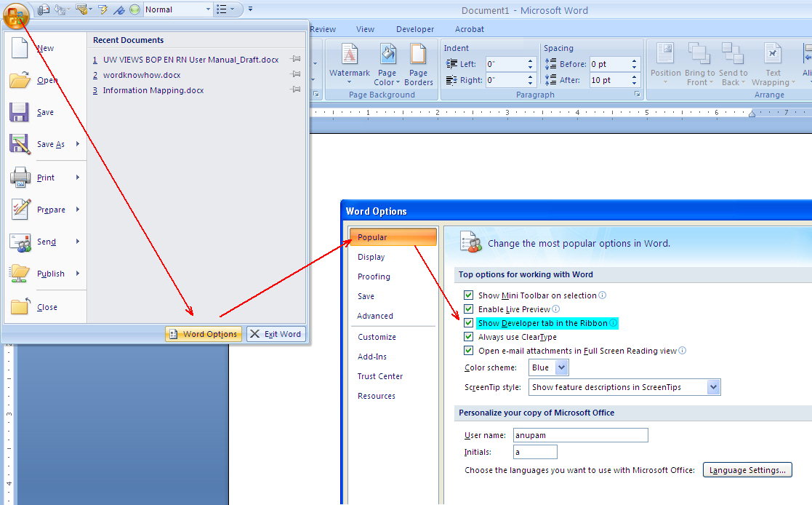Select Display category in Word Options
Image resolution: width=812 pixels, height=505 pixels.
click(x=393, y=257)
